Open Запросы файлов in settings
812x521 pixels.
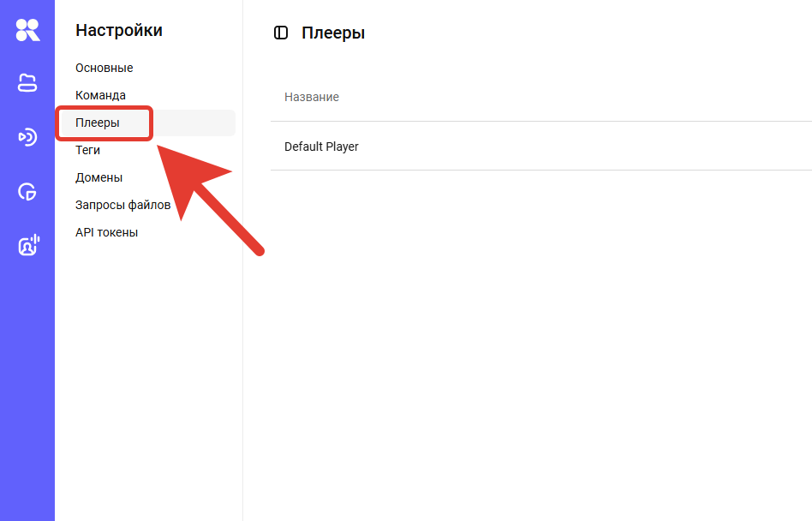[122, 205]
